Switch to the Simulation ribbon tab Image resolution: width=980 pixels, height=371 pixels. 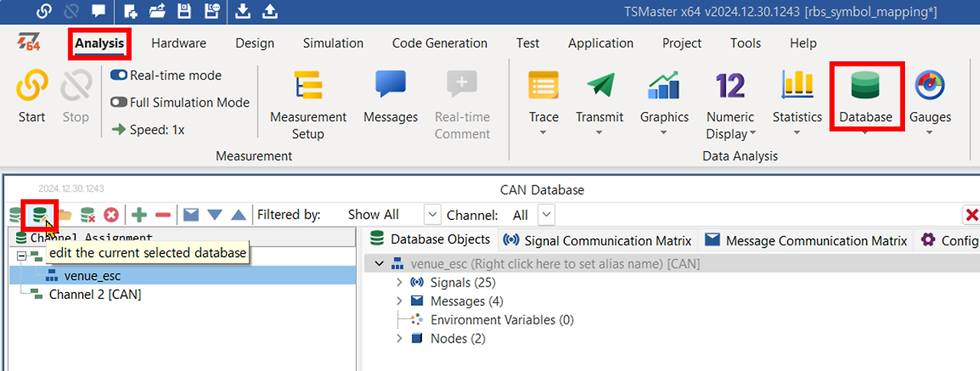click(x=333, y=43)
